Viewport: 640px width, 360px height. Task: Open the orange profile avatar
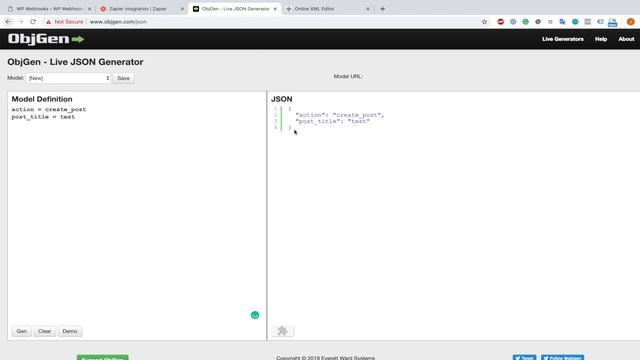630,22
